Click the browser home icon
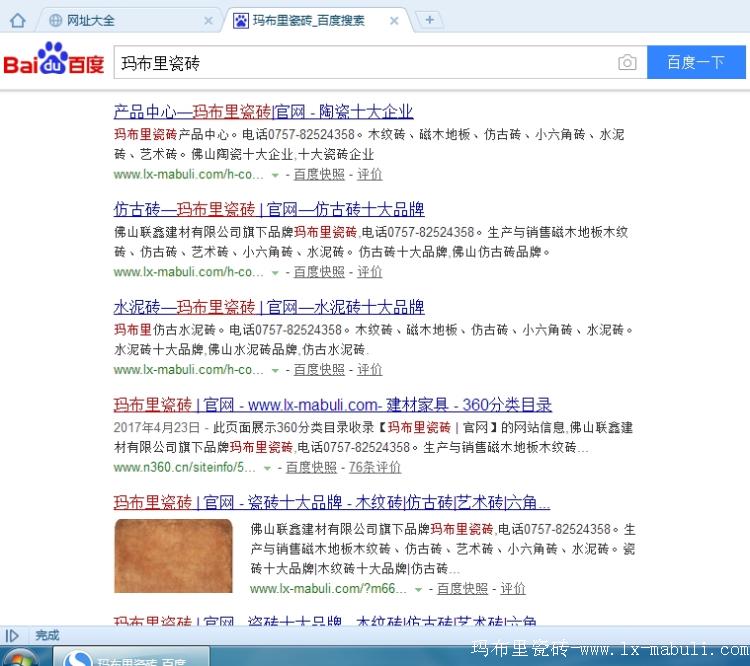 coord(18,21)
